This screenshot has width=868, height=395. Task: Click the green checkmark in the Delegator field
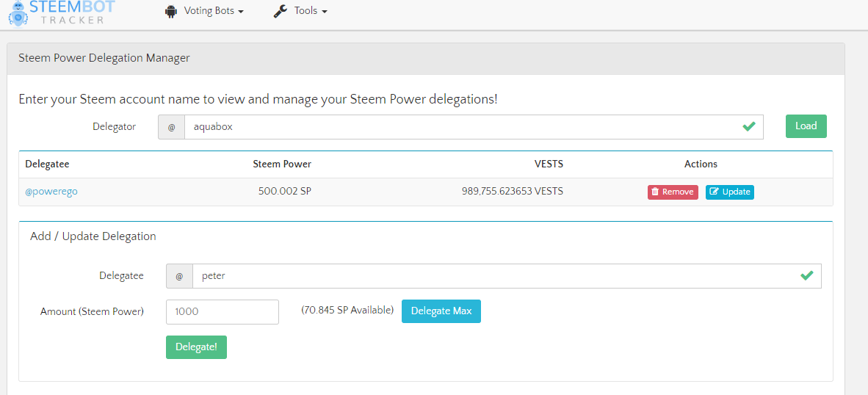pyautogui.click(x=748, y=127)
